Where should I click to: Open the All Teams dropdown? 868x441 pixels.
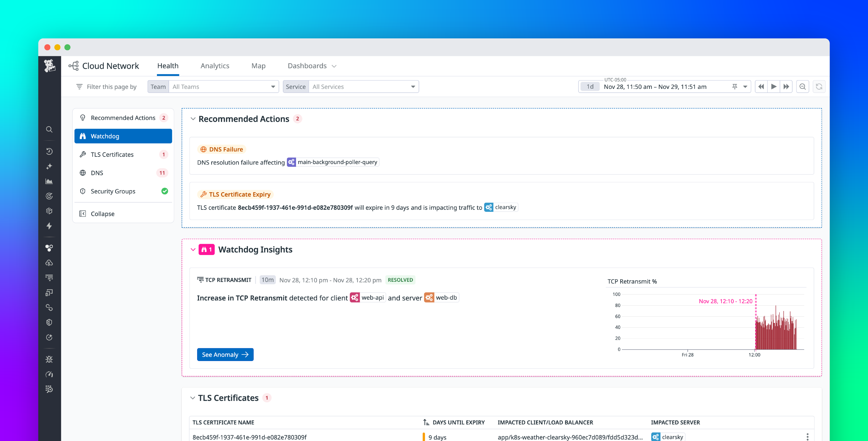coord(223,86)
